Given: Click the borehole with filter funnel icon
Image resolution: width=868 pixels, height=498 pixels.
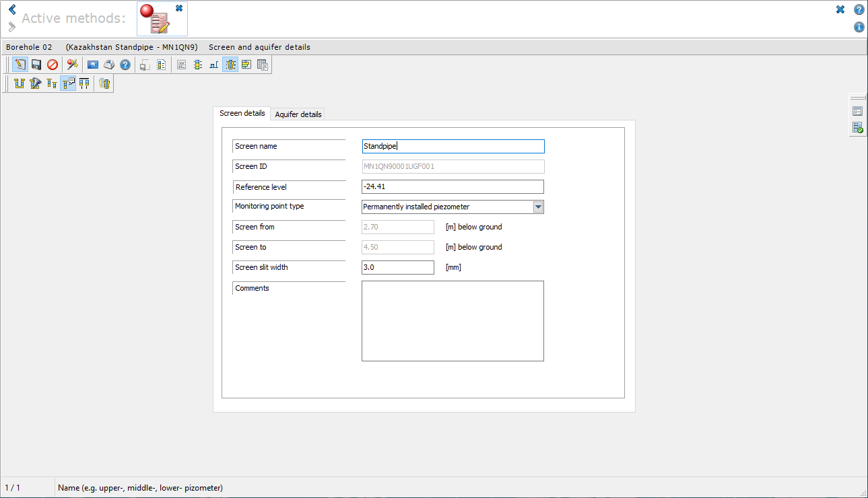Looking at the screenshot, I should (x=36, y=83).
